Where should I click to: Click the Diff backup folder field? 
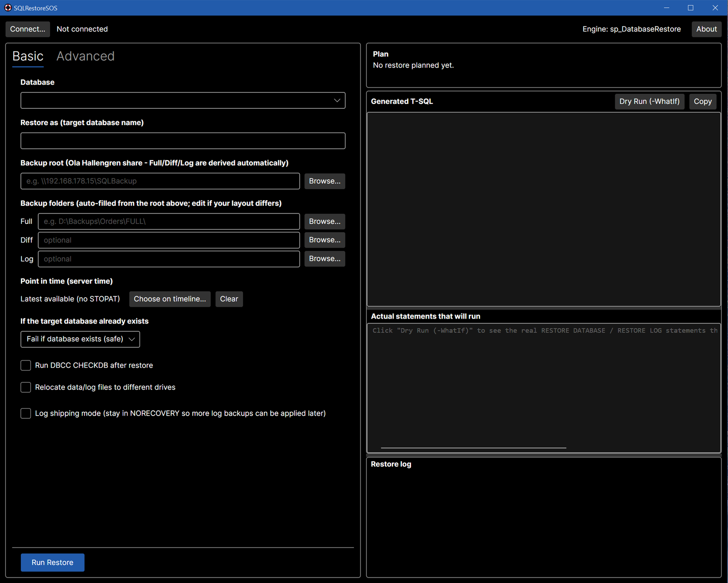coord(169,240)
